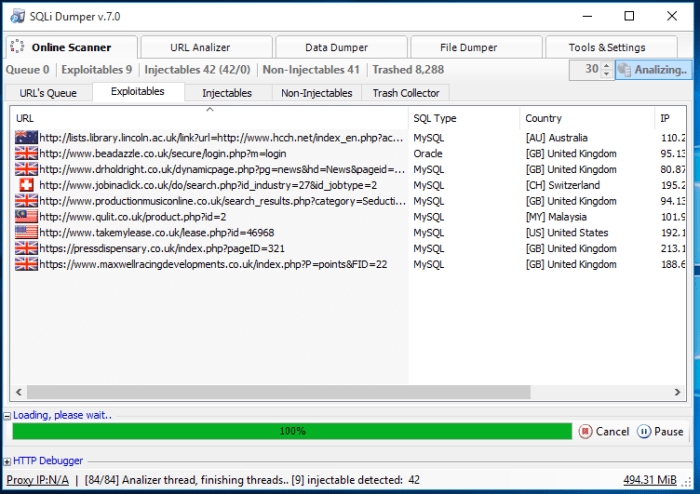Click the Malaysia flag beside qulit.co.uk
This screenshot has height=494, width=700.
pos(26,216)
